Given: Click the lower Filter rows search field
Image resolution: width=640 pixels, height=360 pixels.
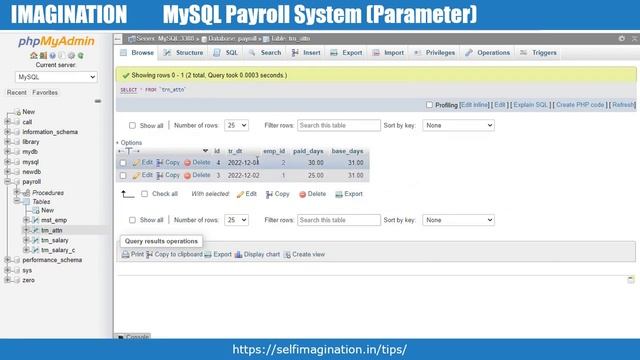Looking at the screenshot, I should point(339,220).
